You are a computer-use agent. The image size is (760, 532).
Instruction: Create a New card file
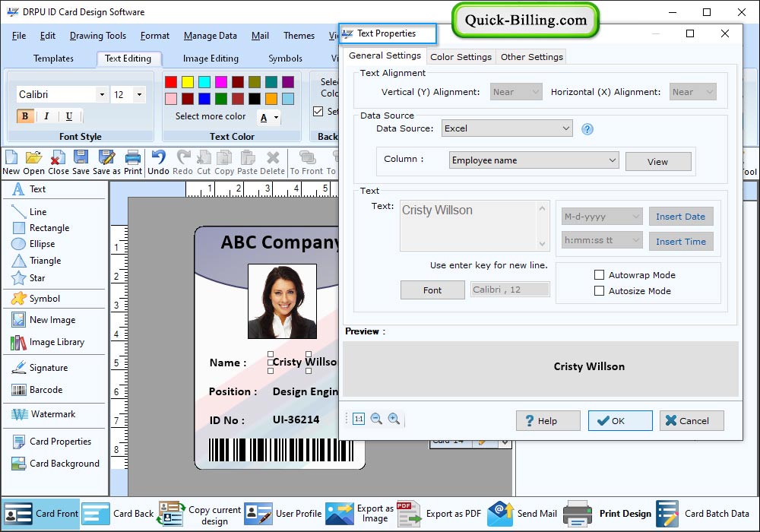coord(11,163)
